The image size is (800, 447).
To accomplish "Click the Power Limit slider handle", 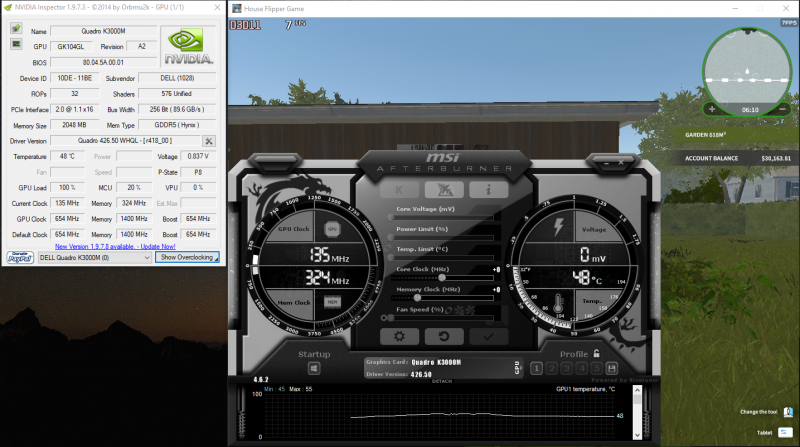I will coord(391,237).
